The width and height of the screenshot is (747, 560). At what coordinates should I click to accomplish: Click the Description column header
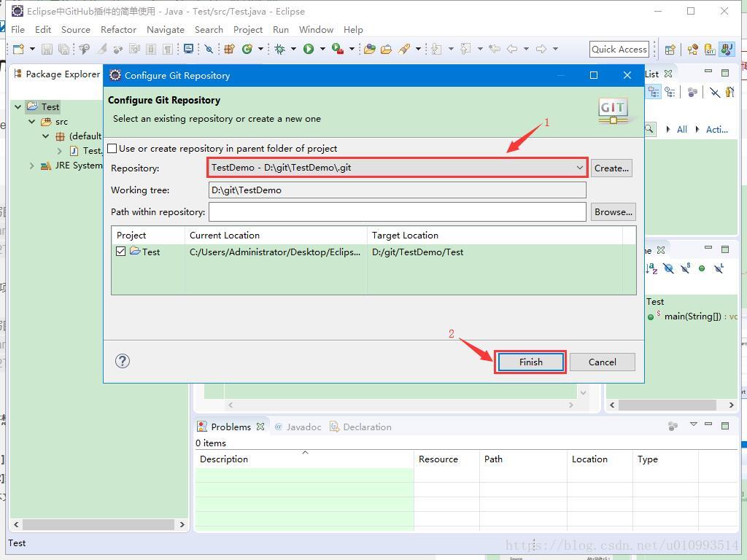click(305, 459)
